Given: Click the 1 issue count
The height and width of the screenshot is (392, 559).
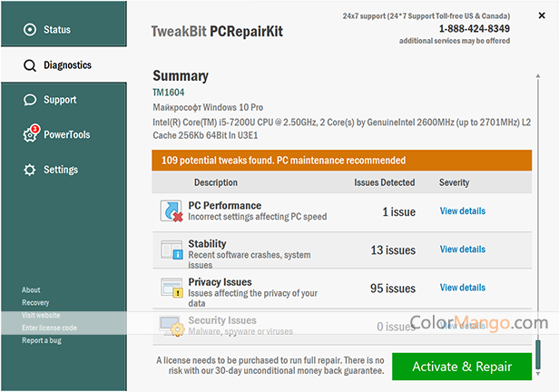Looking at the screenshot, I should [399, 212].
